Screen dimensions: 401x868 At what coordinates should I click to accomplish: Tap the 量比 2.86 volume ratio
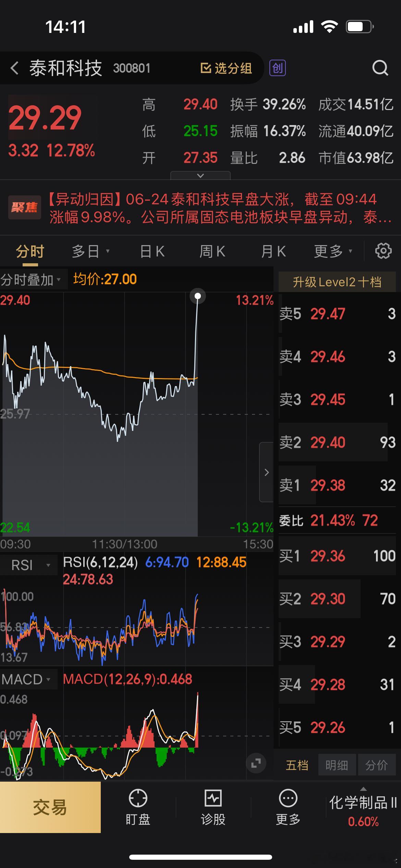click(x=268, y=158)
